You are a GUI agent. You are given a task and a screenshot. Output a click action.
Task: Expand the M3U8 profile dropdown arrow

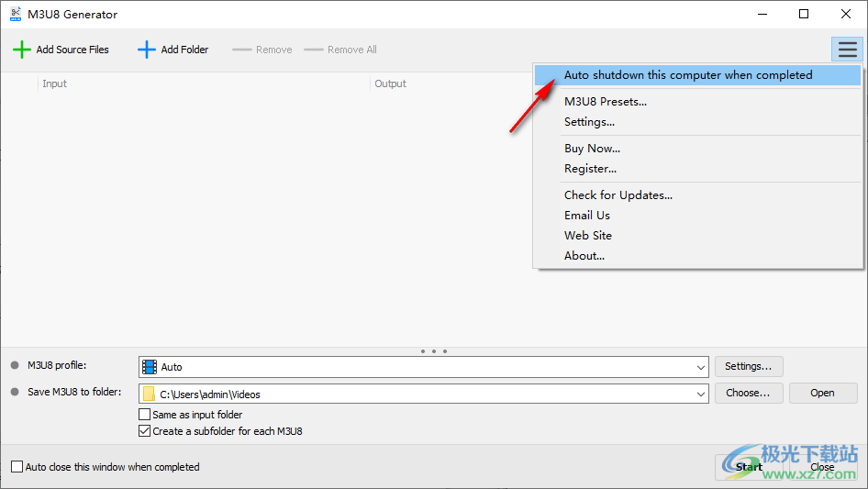(x=700, y=367)
